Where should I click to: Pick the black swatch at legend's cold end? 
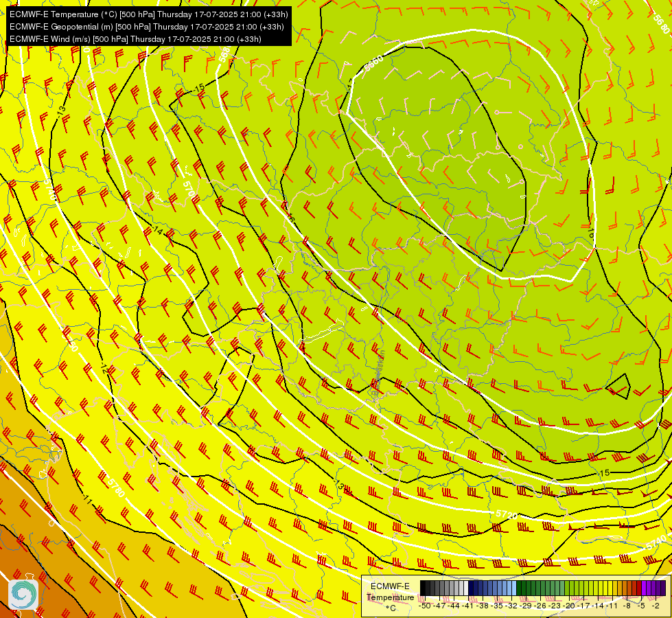[423, 588]
